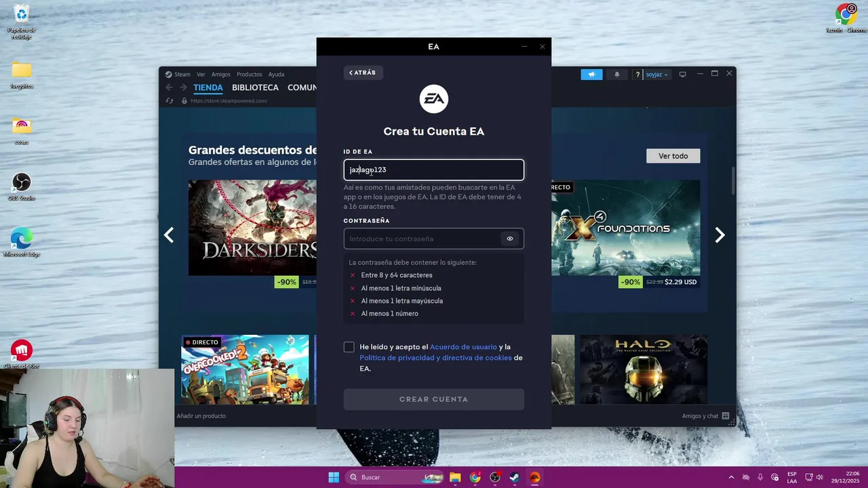Open the Amigos menu in Steam
The height and width of the screenshot is (488, 868).
221,75
